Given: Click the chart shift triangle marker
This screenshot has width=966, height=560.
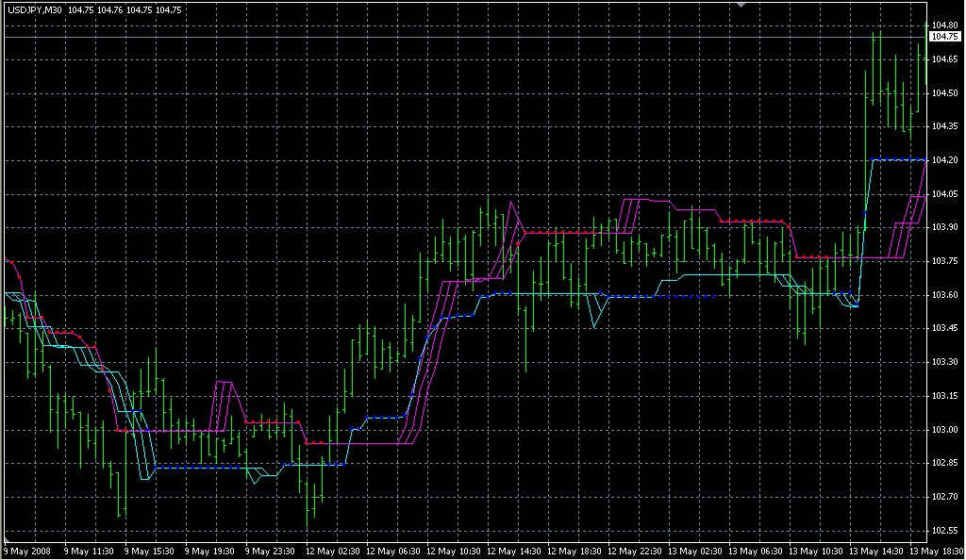Looking at the screenshot, I should [741, 6].
